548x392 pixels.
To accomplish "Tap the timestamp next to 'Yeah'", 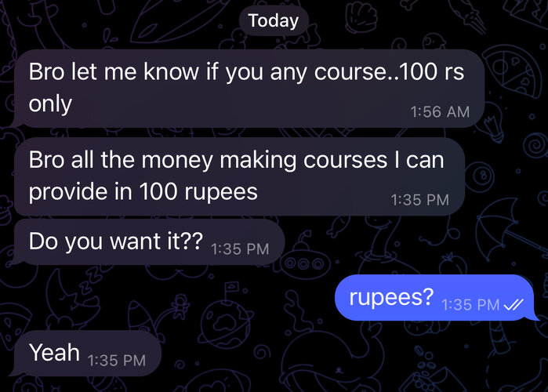I will 116,360.
